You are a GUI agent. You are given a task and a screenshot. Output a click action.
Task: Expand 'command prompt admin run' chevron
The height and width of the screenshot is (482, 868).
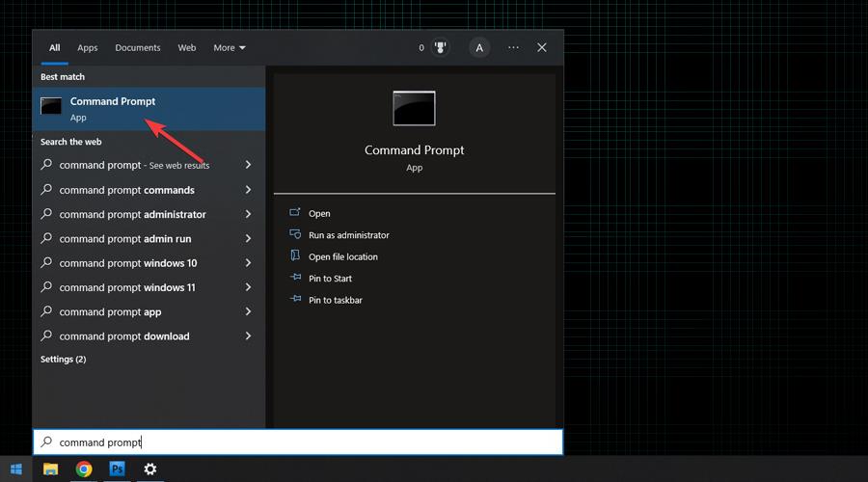(248, 238)
